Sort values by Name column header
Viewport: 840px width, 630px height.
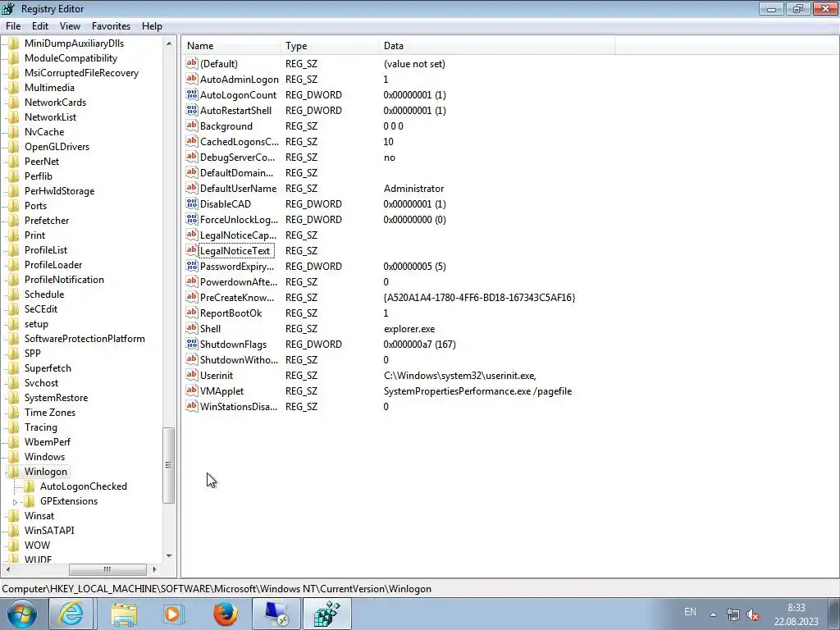[231, 46]
